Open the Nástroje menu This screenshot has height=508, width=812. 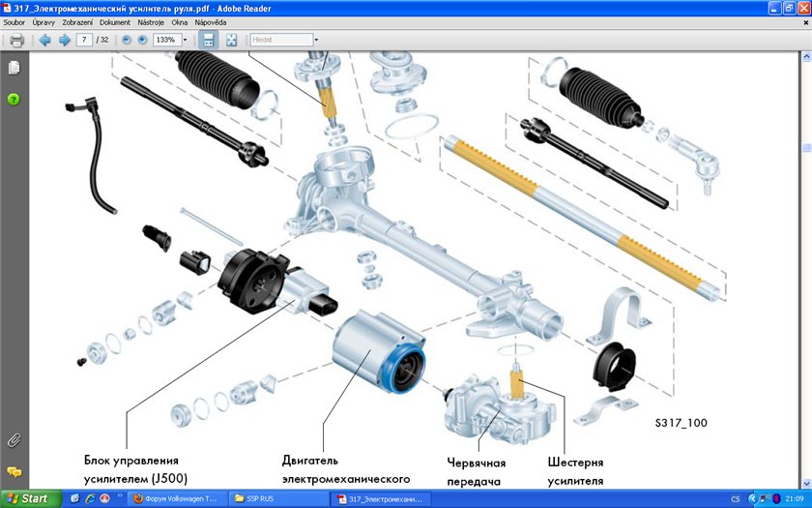[152, 21]
